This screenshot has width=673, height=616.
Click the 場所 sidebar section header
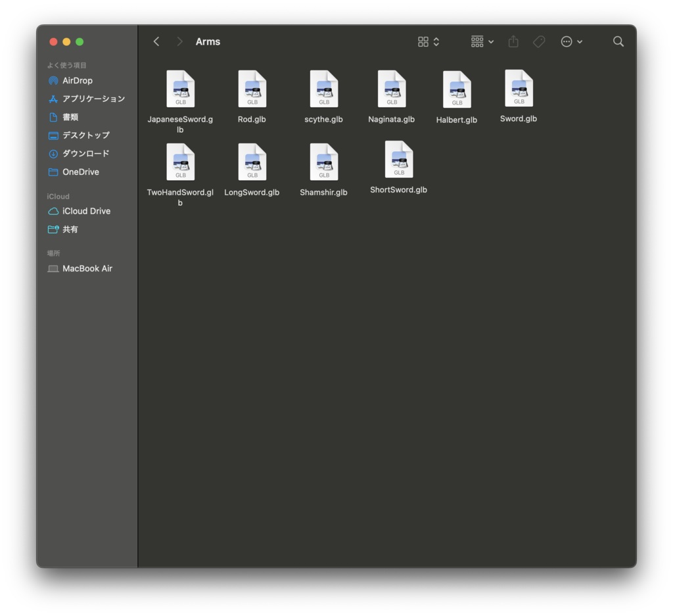click(53, 253)
